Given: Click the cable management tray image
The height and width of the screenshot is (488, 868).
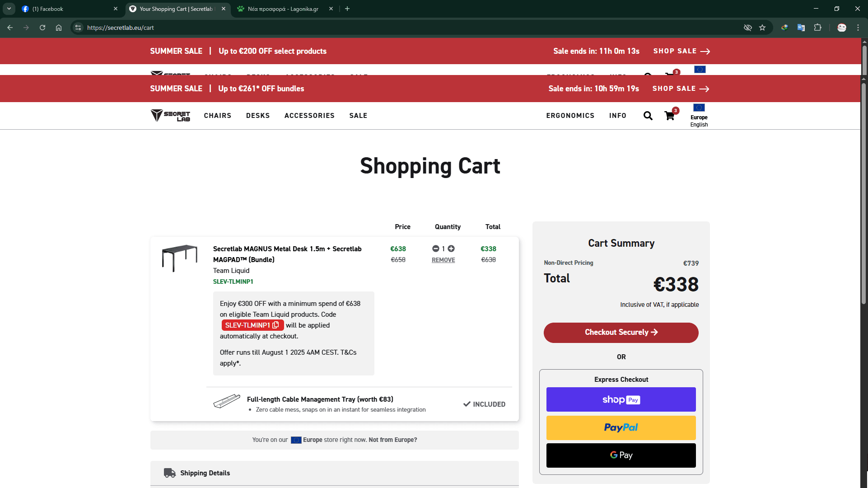Looking at the screenshot, I should 227,401.
